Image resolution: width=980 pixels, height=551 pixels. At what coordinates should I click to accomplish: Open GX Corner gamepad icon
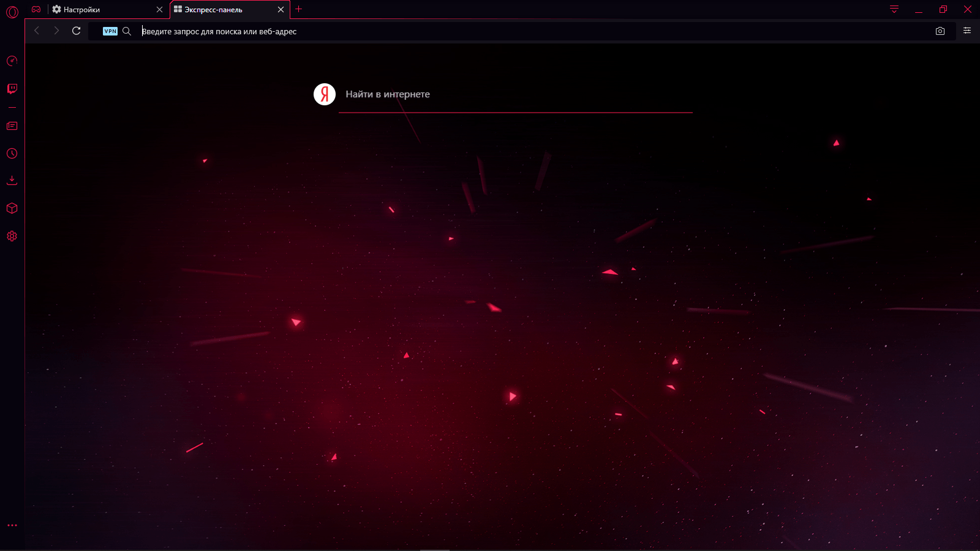pyautogui.click(x=36, y=9)
